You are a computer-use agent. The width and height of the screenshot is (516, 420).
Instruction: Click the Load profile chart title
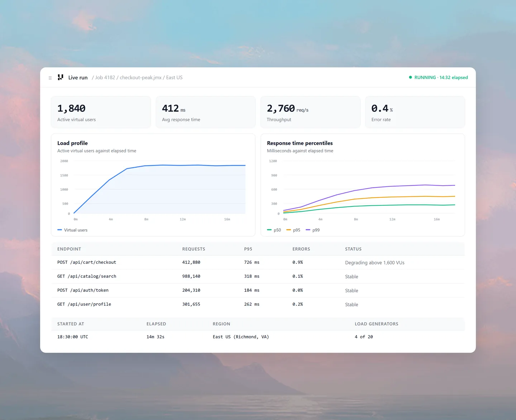click(x=72, y=143)
